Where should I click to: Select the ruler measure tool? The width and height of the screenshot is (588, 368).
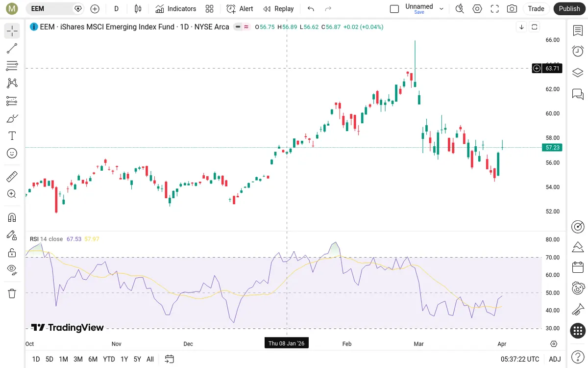[12, 176]
